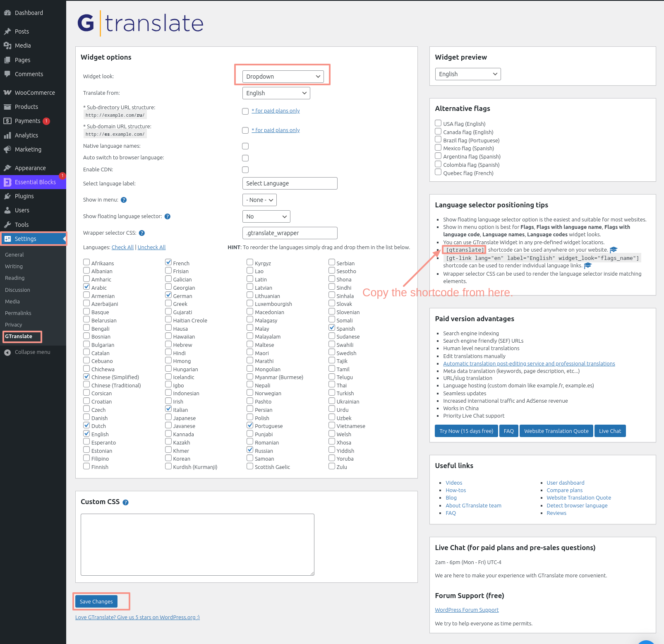
Task: Open General settings submenu item
Action: [14, 255]
